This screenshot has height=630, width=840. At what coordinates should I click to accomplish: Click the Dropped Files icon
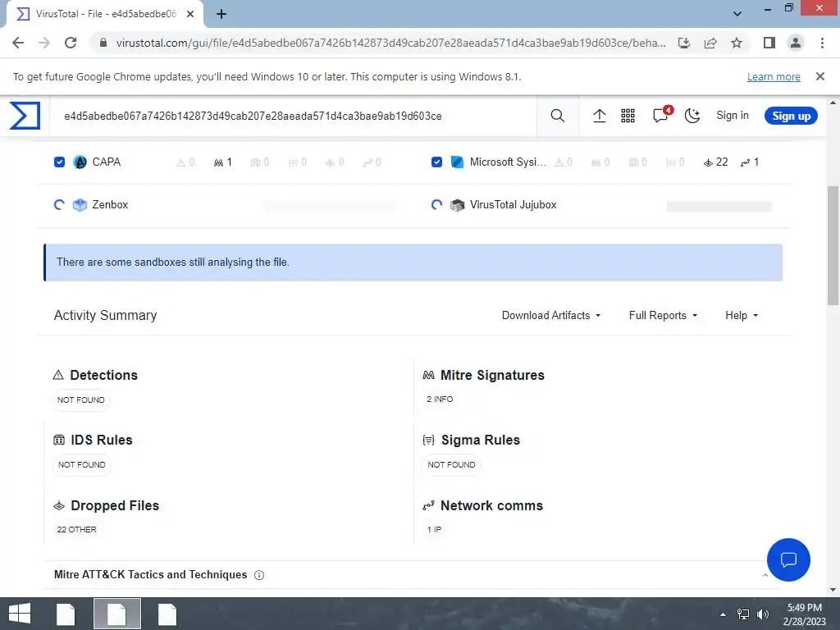pos(59,505)
